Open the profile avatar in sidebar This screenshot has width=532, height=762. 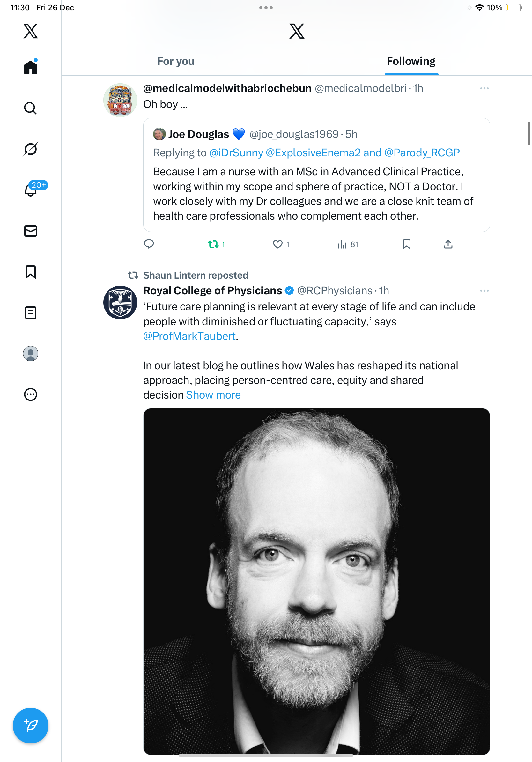click(x=31, y=354)
